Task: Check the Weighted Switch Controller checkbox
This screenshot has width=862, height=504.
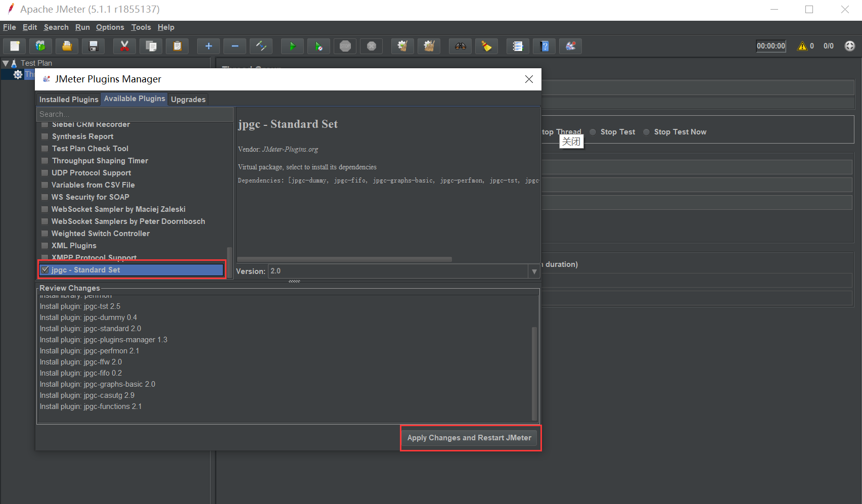Action: pos(45,234)
